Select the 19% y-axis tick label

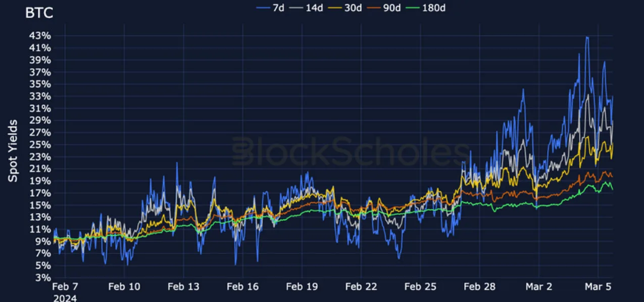coord(40,181)
